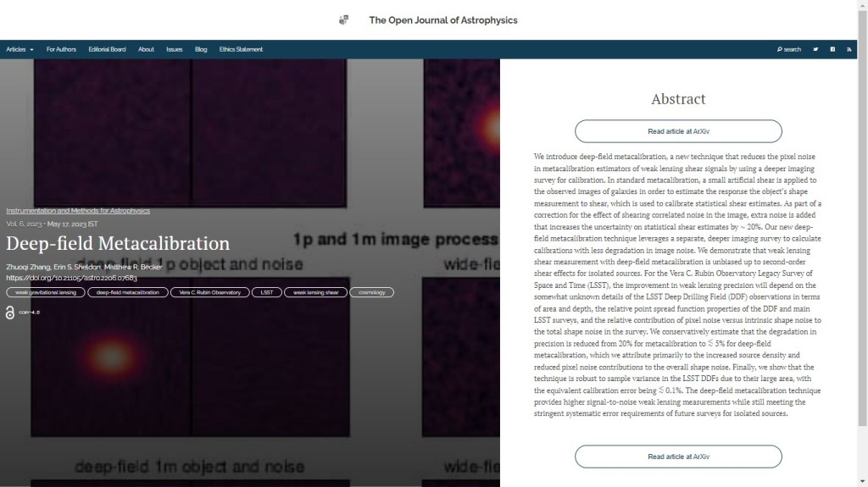Click the page vertical scrollbar
The width and height of the screenshot is (868, 487).
[862, 254]
